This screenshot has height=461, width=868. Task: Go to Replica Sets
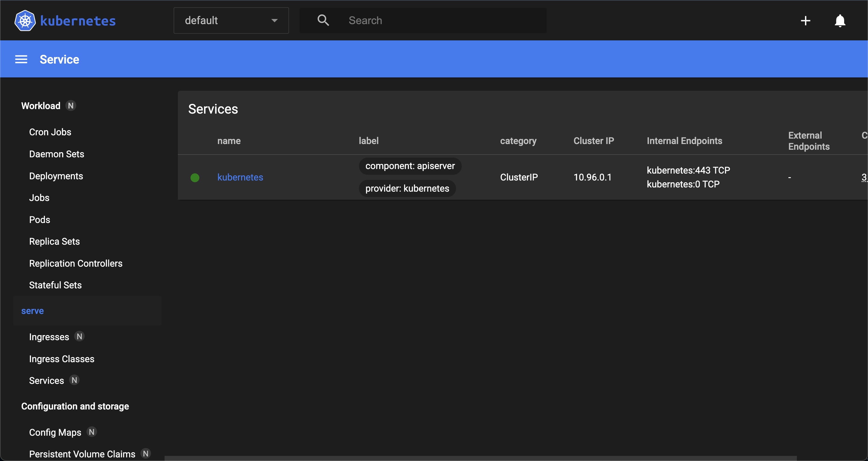(54, 241)
